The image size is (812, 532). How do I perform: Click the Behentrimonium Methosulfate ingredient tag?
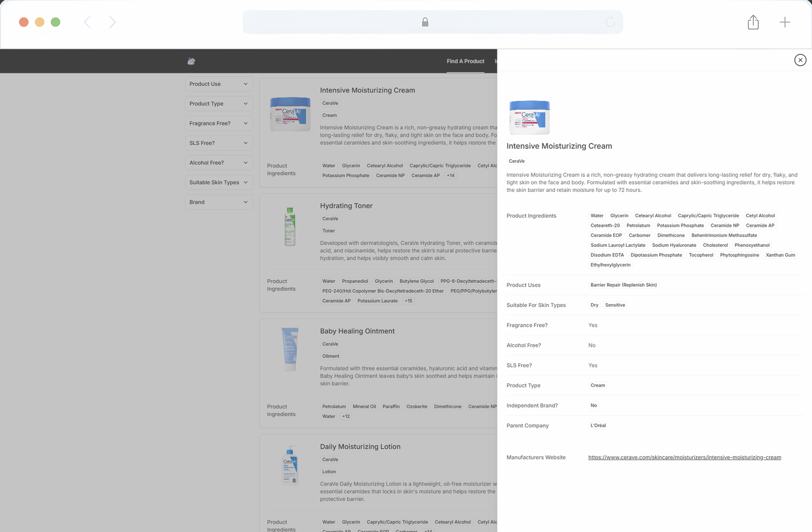click(x=724, y=236)
